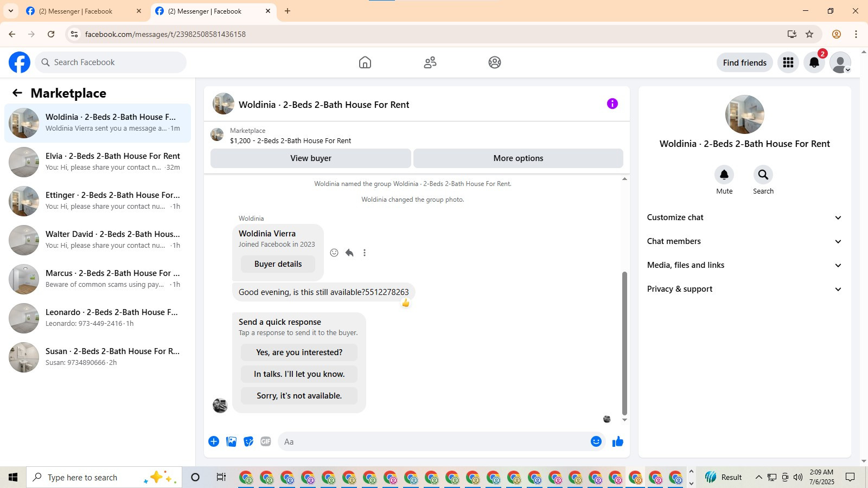
Task: Expand the Chat members section
Action: click(744, 241)
